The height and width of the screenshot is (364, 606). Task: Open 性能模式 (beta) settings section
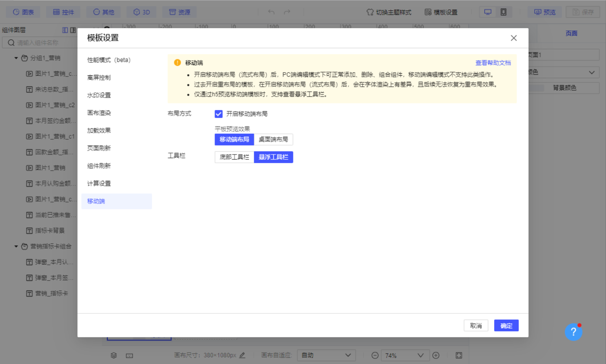click(109, 60)
